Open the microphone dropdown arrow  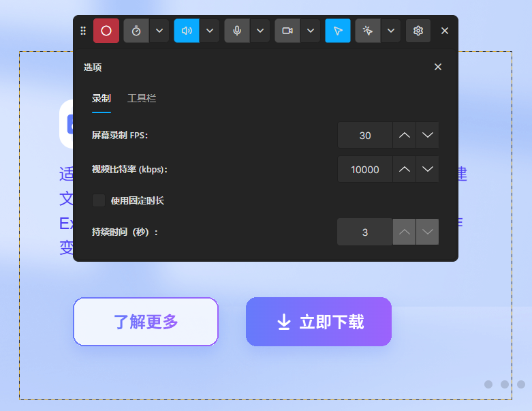(x=260, y=31)
